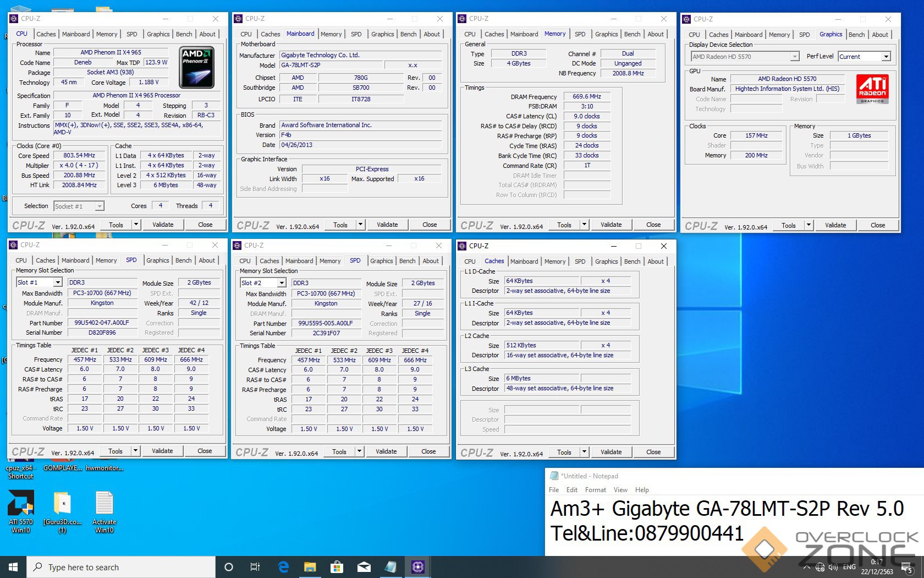The height and width of the screenshot is (578, 924).
Task: Click Notepad text area with motherboard name
Action: click(x=727, y=509)
